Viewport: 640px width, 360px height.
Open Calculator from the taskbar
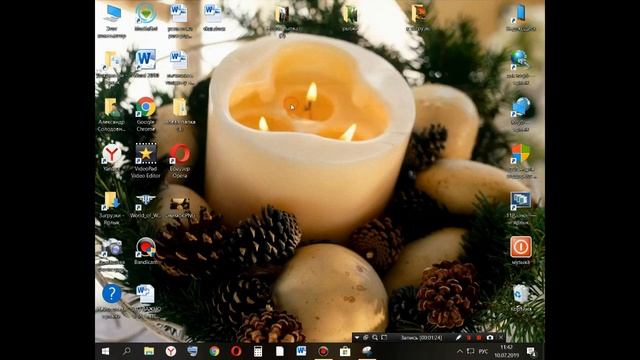(258, 351)
